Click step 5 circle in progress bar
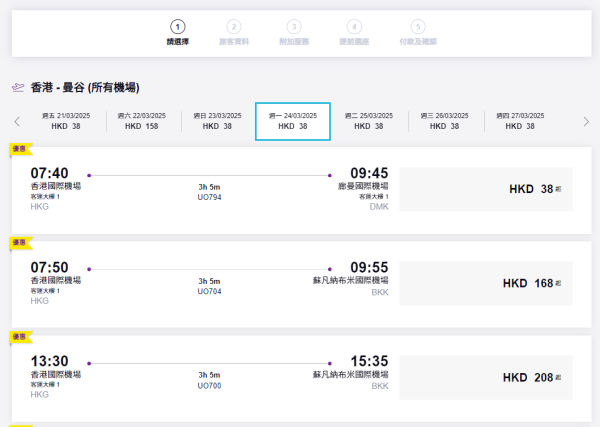 click(x=418, y=27)
